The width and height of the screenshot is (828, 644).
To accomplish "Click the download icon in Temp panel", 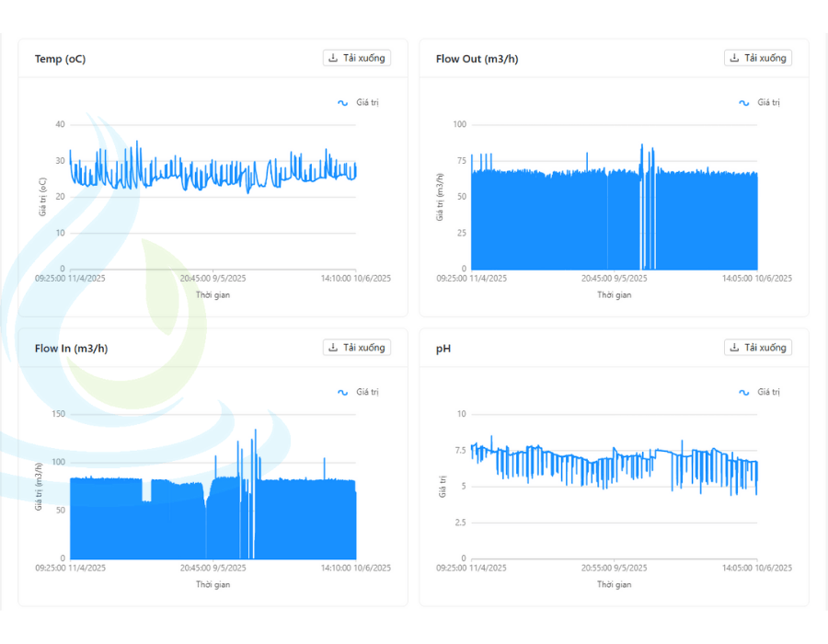I will coord(333,58).
